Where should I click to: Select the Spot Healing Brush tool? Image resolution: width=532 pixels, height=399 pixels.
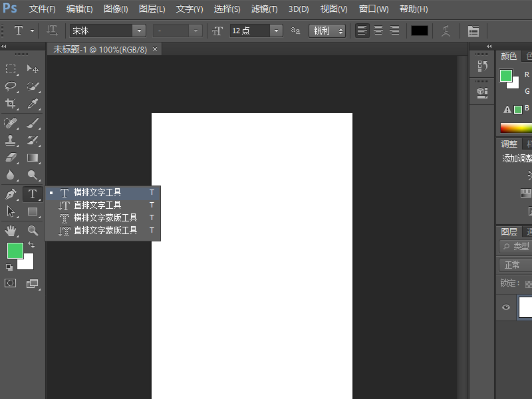11,123
